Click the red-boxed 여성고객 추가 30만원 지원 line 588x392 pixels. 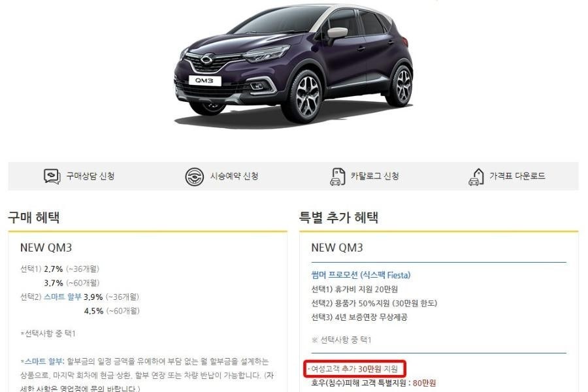[x=355, y=368]
